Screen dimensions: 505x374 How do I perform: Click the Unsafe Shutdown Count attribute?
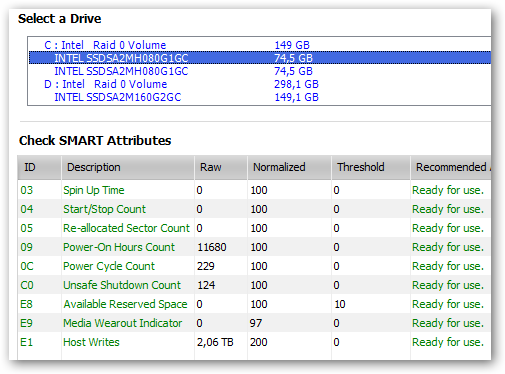122,285
